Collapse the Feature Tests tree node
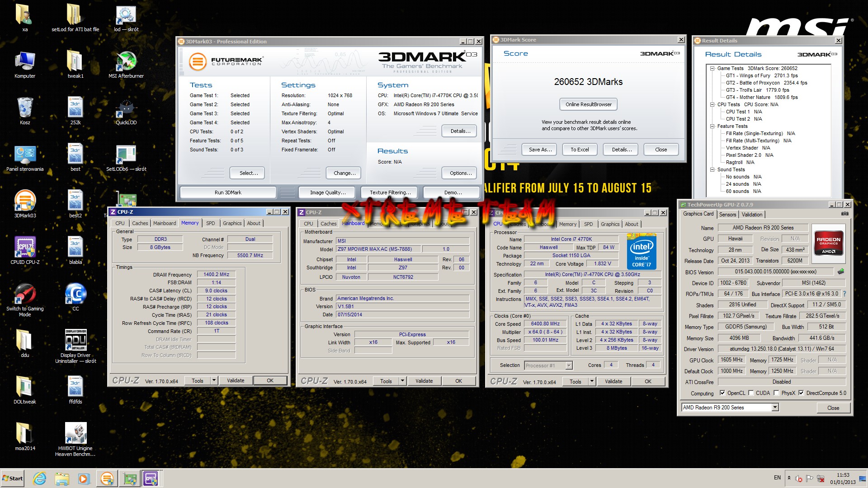 (x=712, y=127)
